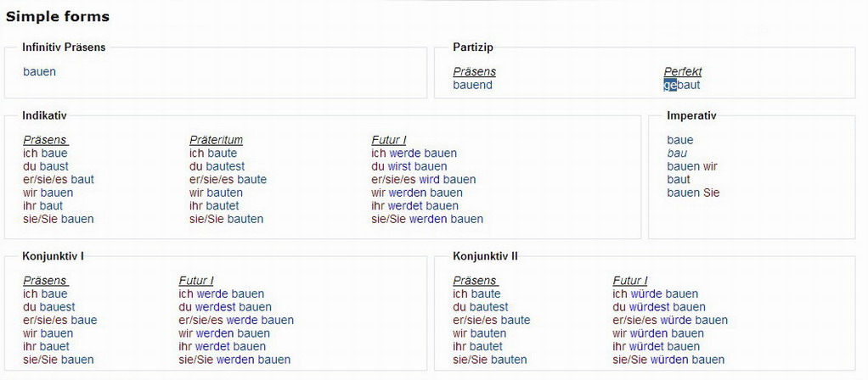Click the imperative "bauen Sie"
The width and height of the screenshot is (868, 380).
point(693,193)
